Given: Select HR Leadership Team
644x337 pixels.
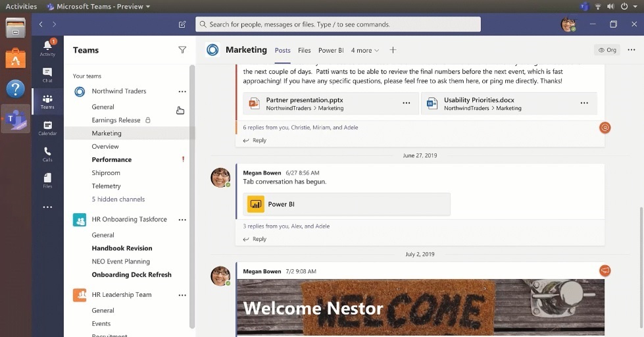Looking at the screenshot, I should pyautogui.click(x=122, y=295).
